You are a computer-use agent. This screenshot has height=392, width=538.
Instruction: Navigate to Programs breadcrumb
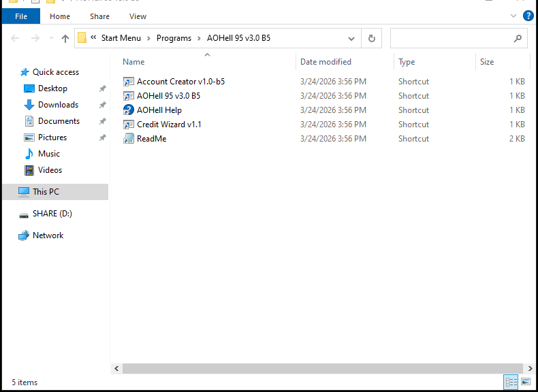[x=174, y=38]
